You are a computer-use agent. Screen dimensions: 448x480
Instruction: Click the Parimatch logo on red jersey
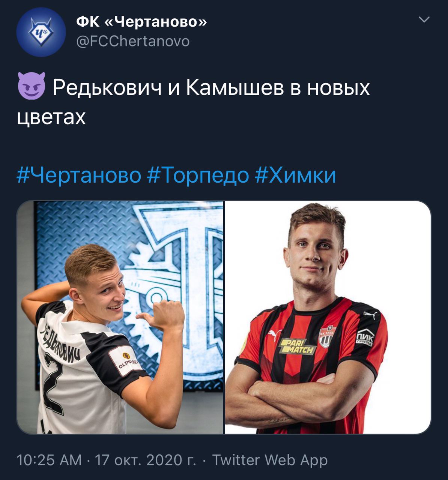298,346
